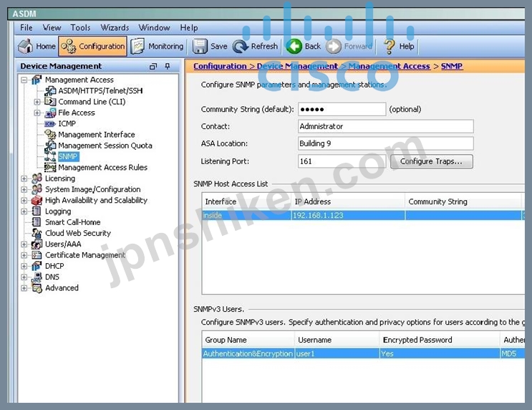
Task: Follow the SNMP breadcrumb link
Action: [452, 66]
